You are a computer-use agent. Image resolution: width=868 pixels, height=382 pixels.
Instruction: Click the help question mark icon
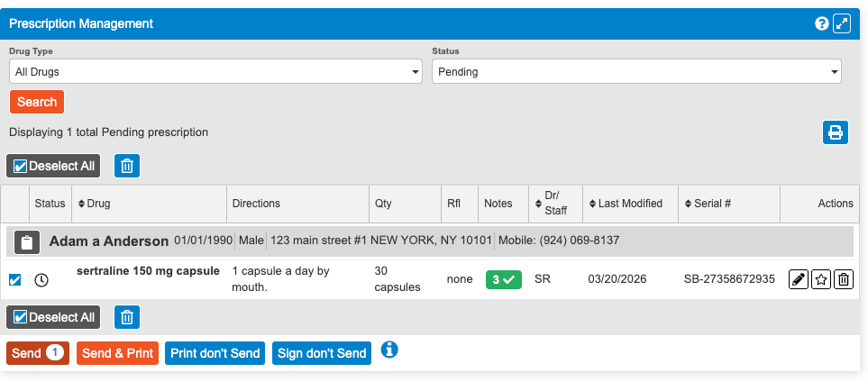pyautogui.click(x=821, y=23)
